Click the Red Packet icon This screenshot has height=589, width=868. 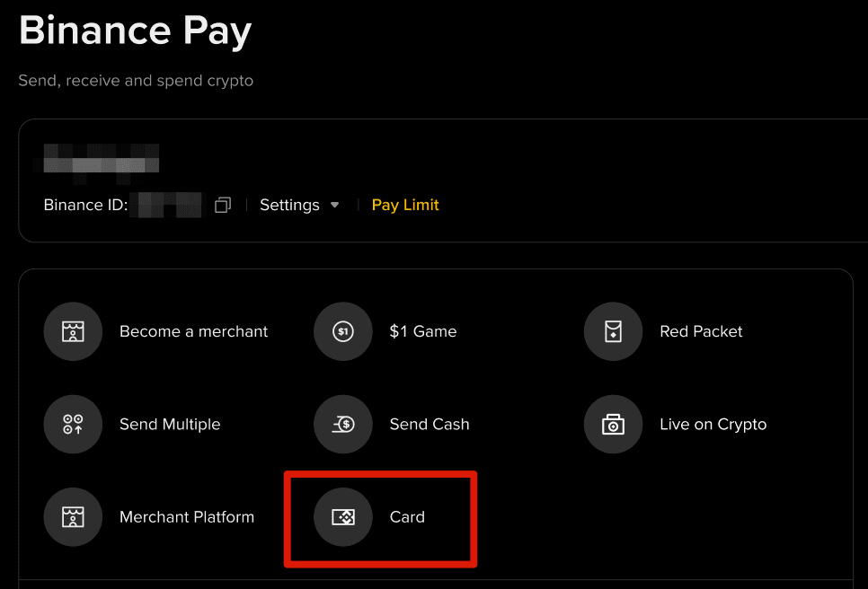pos(614,331)
